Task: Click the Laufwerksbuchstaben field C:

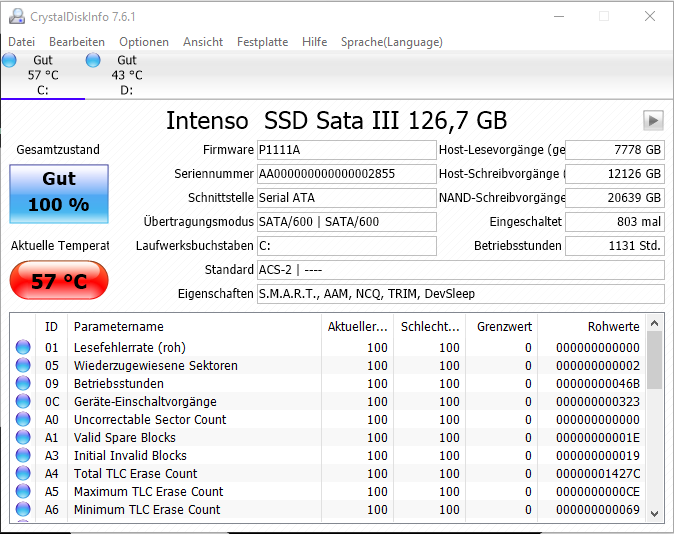Action: click(347, 246)
